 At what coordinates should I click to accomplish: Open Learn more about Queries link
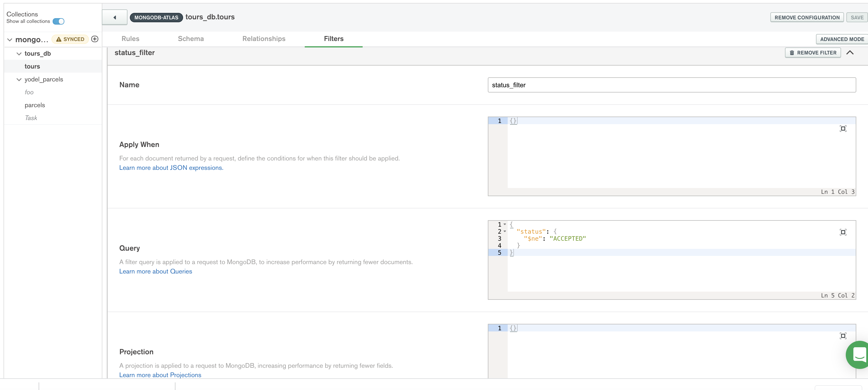155,271
